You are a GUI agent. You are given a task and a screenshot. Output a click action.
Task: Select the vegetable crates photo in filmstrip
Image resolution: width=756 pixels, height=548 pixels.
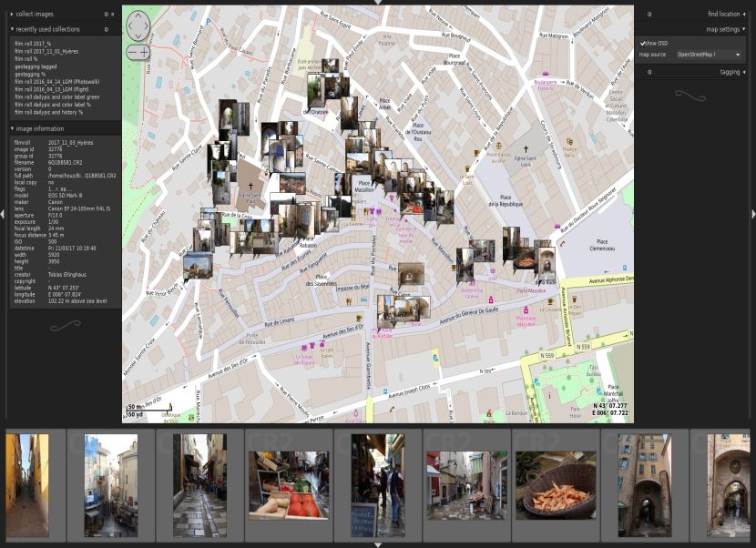click(x=289, y=485)
